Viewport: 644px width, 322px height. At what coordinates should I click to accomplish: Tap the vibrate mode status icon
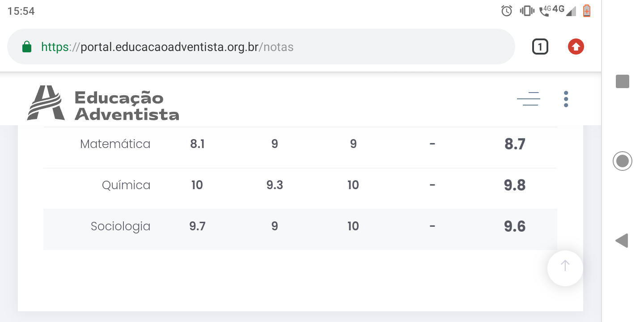[x=527, y=11]
